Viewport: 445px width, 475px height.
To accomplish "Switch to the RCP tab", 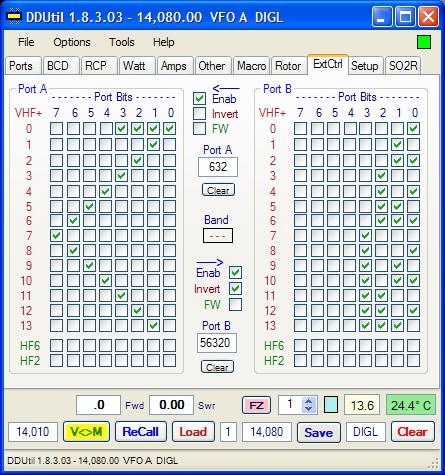I will coord(99,66).
